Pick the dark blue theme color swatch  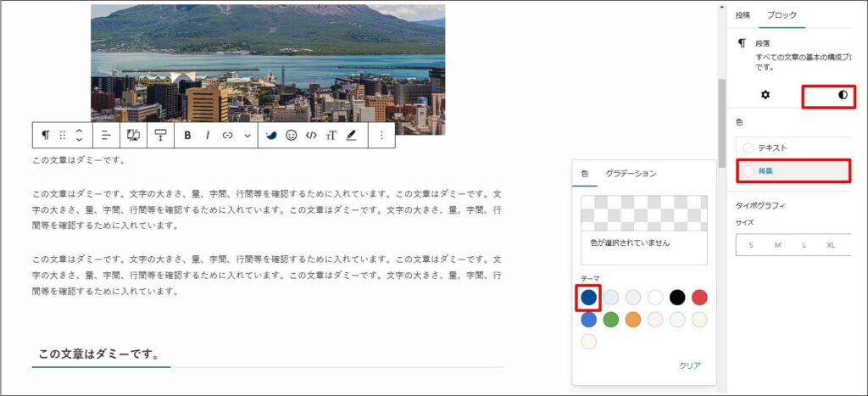pyautogui.click(x=588, y=297)
